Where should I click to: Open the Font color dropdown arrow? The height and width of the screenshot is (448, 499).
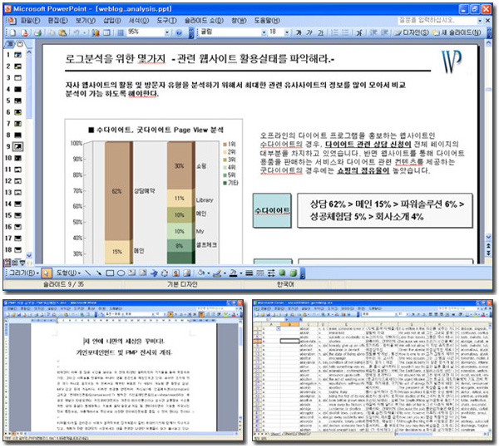[x=241, y=273]
